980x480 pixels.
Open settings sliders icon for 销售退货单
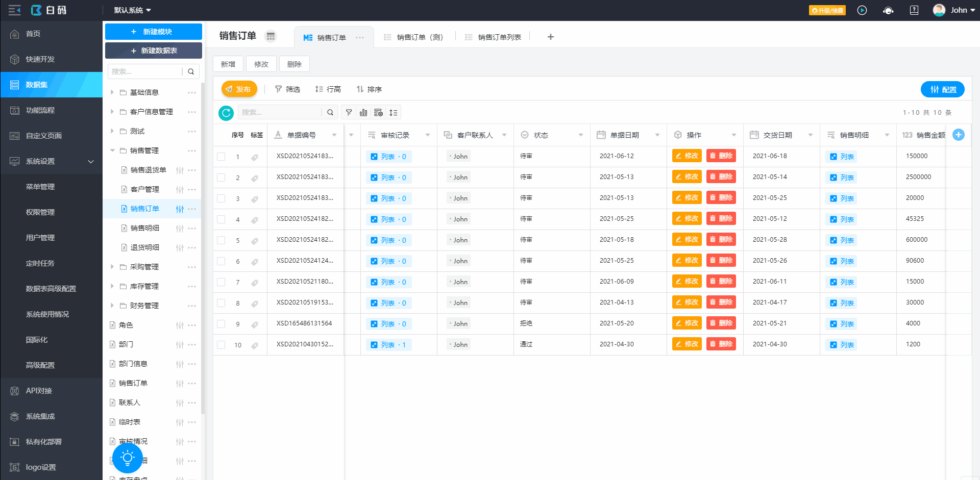point(180,170)
